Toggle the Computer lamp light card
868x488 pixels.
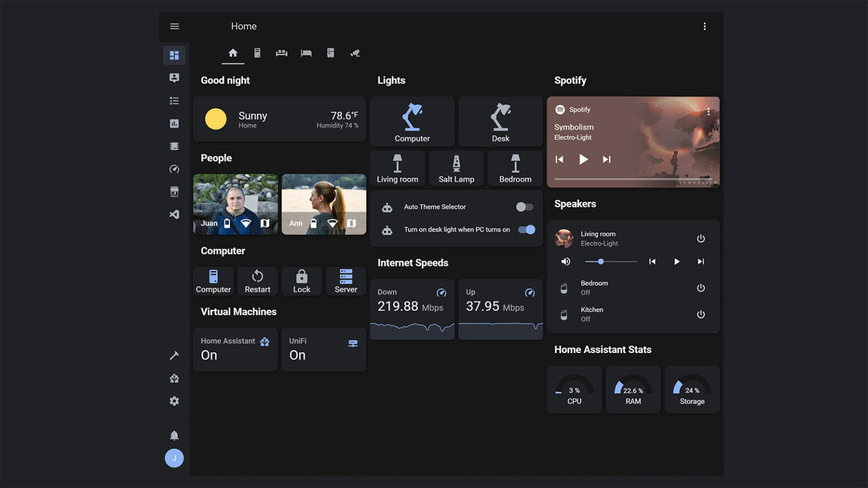(412, 121)
